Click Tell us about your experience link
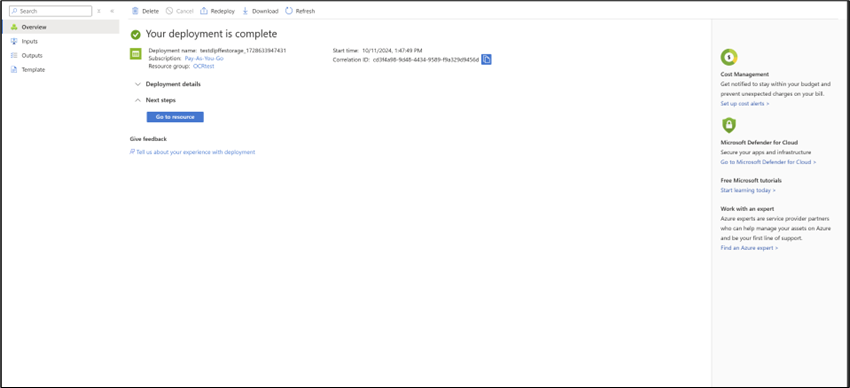The height and width of the screenshot is (388, 850). (x=196, y=152)
